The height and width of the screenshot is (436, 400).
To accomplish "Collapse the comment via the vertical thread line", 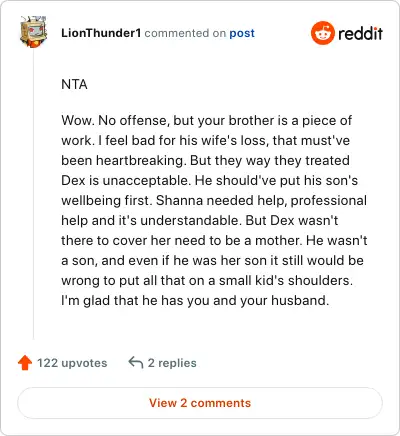I will coord(33,194).
